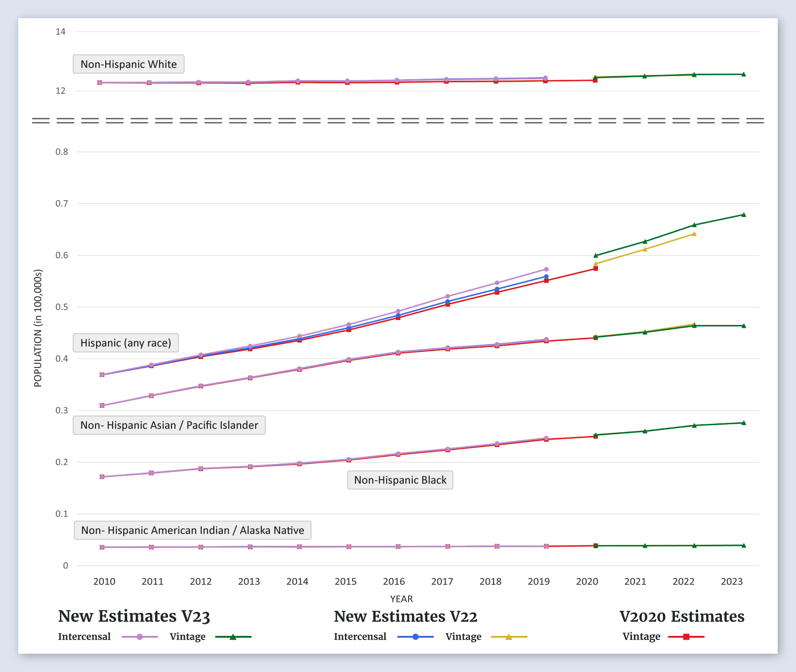Click the Non-Hispanic Asian / Pacific Islander label
Screen dimensions: 796x672
point(169,425)
